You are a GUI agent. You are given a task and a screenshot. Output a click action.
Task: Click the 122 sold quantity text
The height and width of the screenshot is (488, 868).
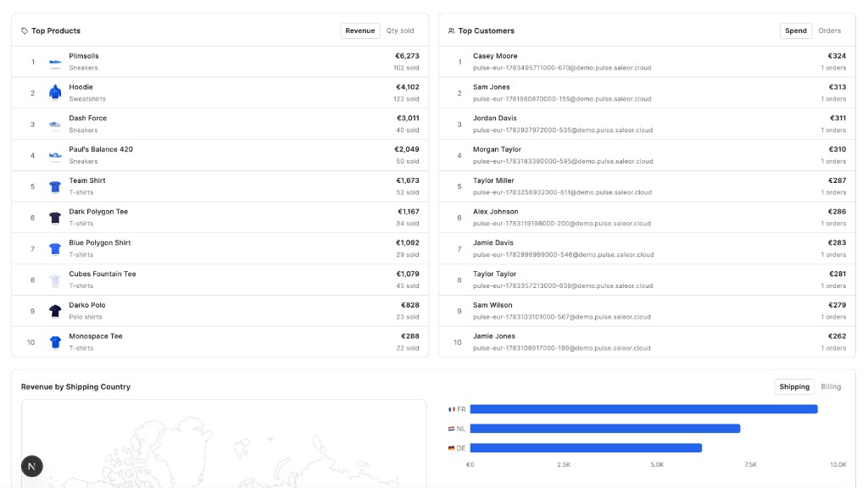click(406, 99)
